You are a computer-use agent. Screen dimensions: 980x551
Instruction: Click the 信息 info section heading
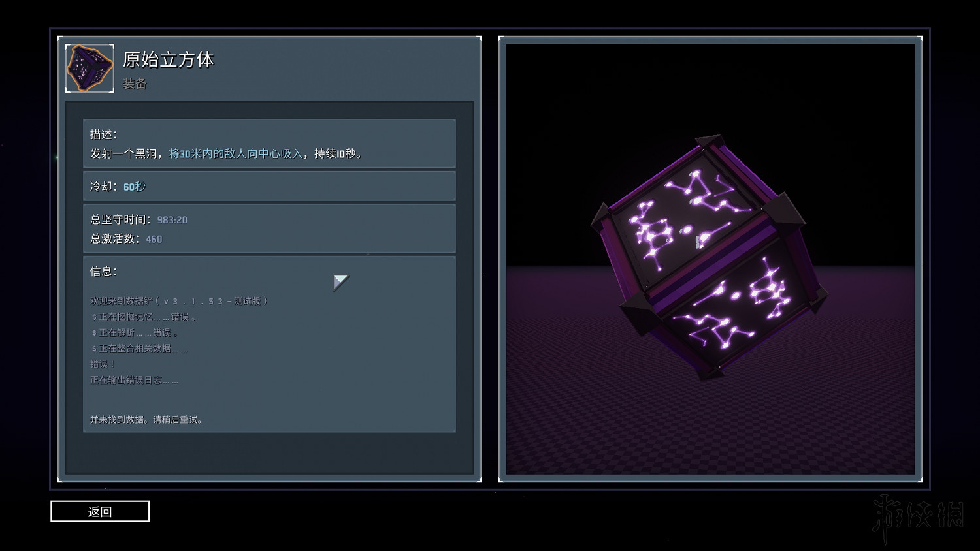coord(103,271)
